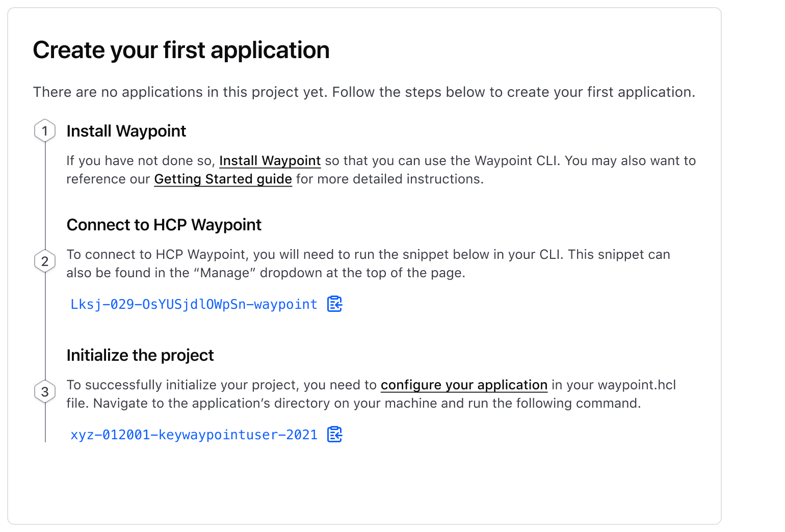Copy the HCP Waypoint connection snippet
Image resolution: width=785 pixels, height=532 pixels.
click(334, 304)
